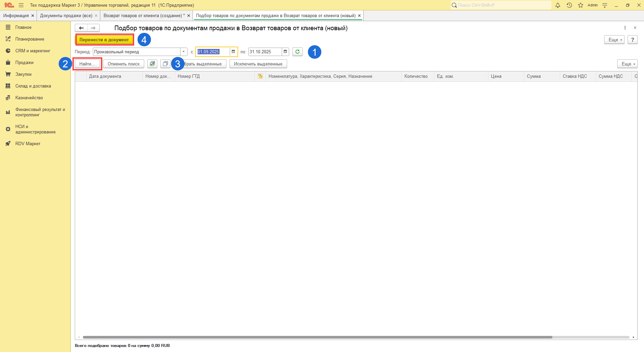Open the Главное section
644x352 pixels.
click(35, 27)
